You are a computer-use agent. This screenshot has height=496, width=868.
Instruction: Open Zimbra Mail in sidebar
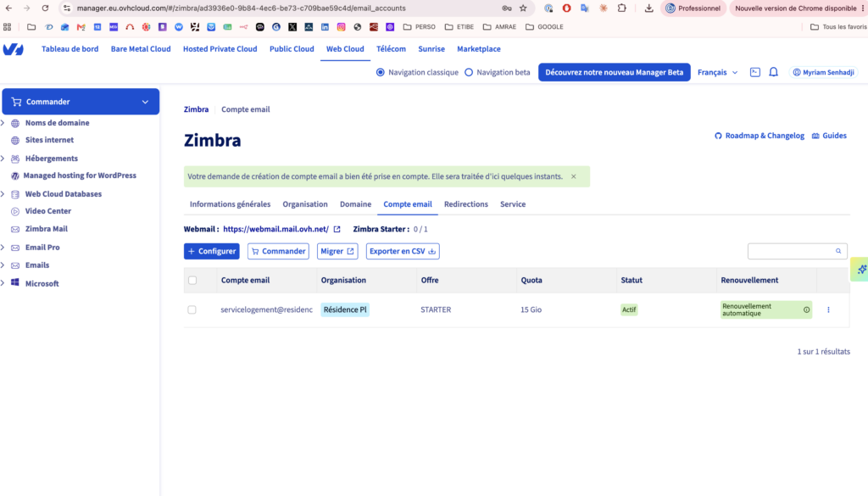click(x=46, y=229)
